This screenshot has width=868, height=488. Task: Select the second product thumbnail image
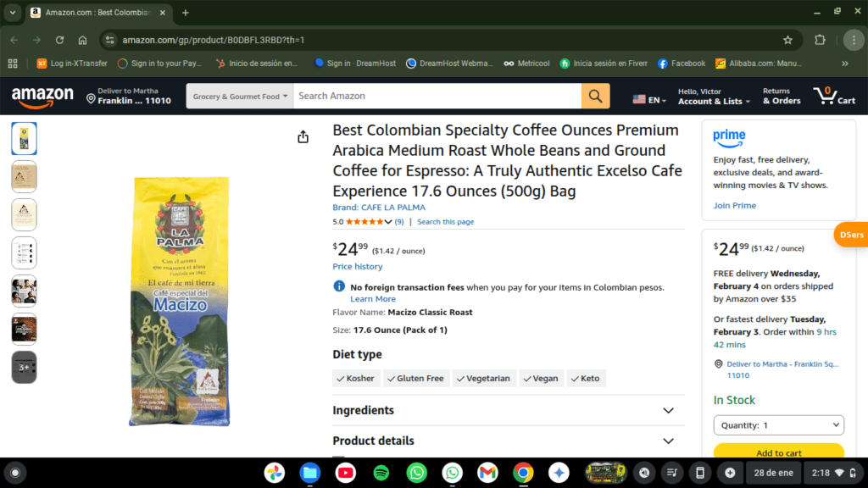click(24, 176)
